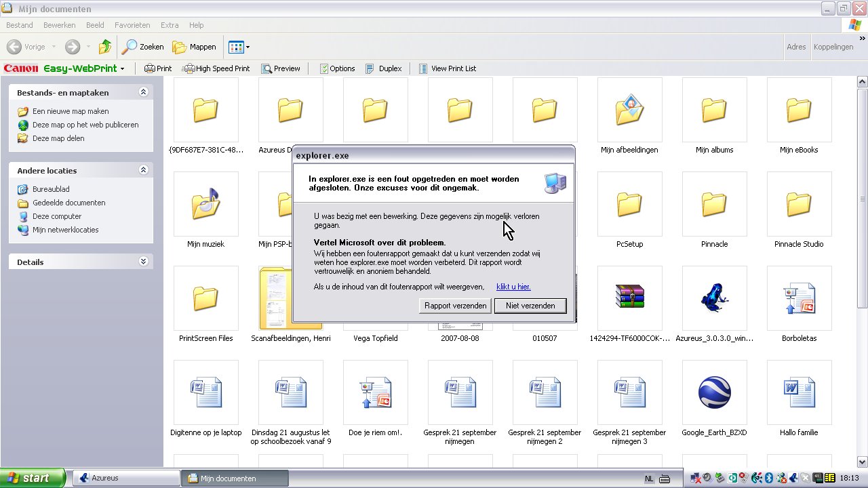Open View Print List
The width and height of the screenshot is (868, 488).
coord(447,68)
